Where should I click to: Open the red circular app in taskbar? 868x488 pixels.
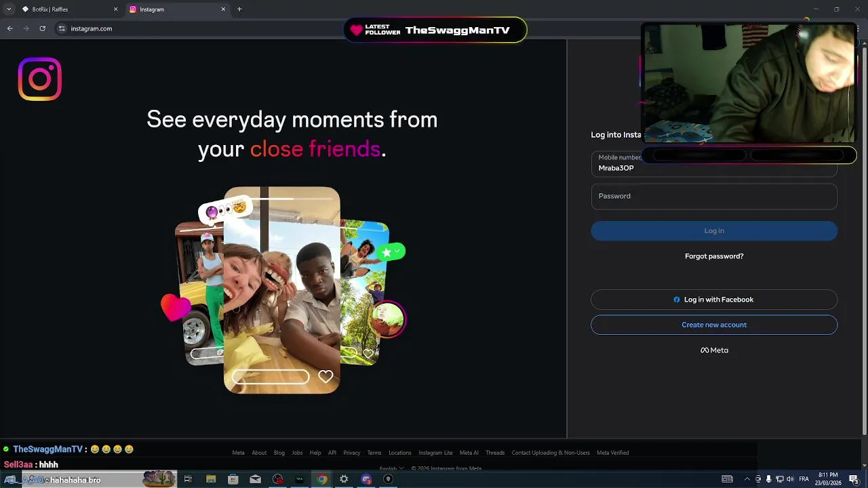coord(277,479)
